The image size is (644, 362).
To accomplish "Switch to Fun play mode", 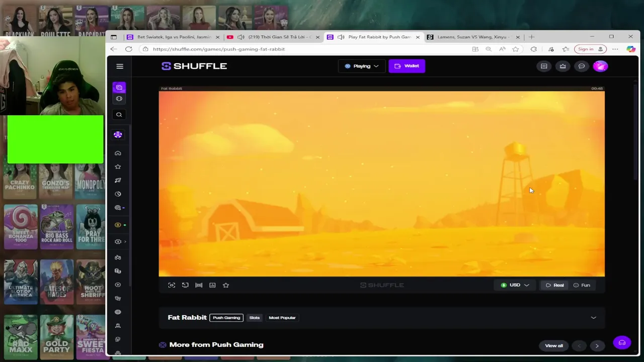I will [x=582, y=285].
